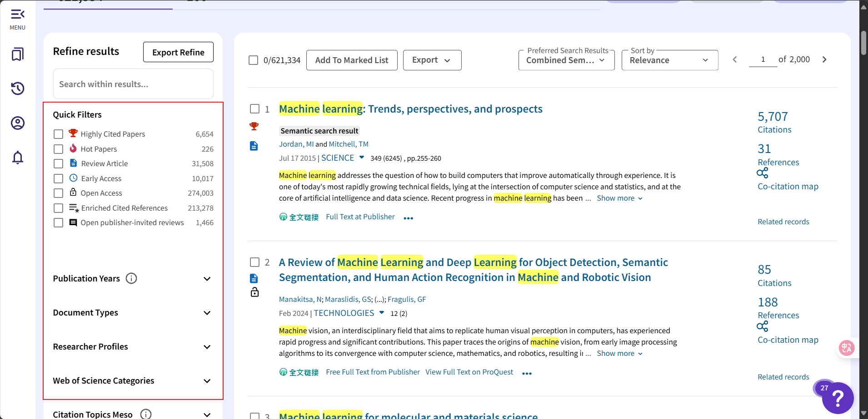Click the Search within results field
The height and width of the screenshot is (419, 868).
133,84
